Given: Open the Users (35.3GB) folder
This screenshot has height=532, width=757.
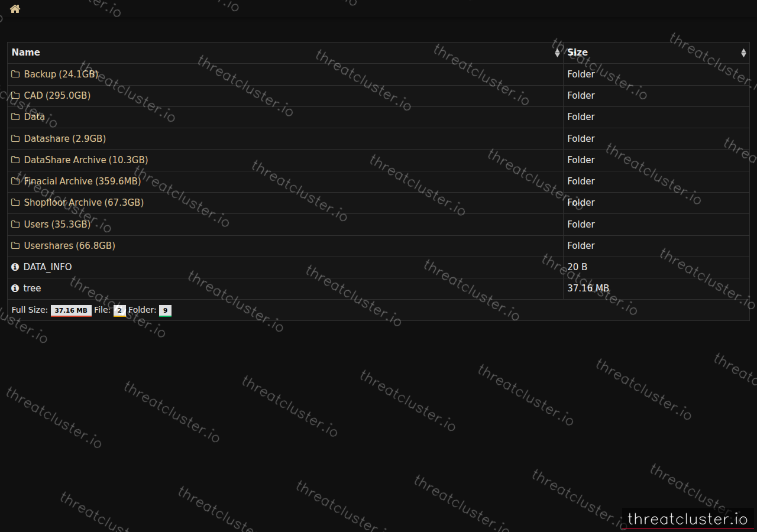Looking at the screenshot, I should [57, 225].
